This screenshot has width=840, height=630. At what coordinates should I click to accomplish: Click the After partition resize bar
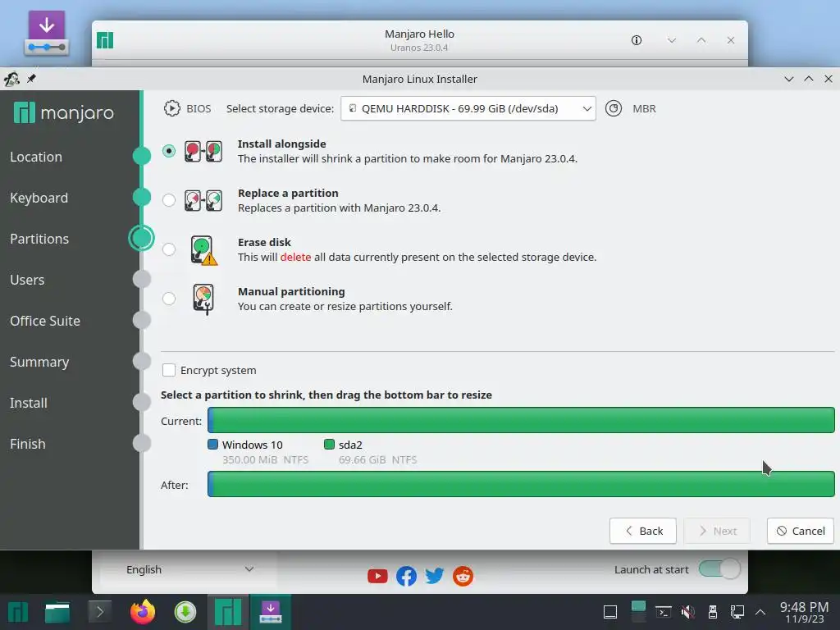(x=521, y=484)
